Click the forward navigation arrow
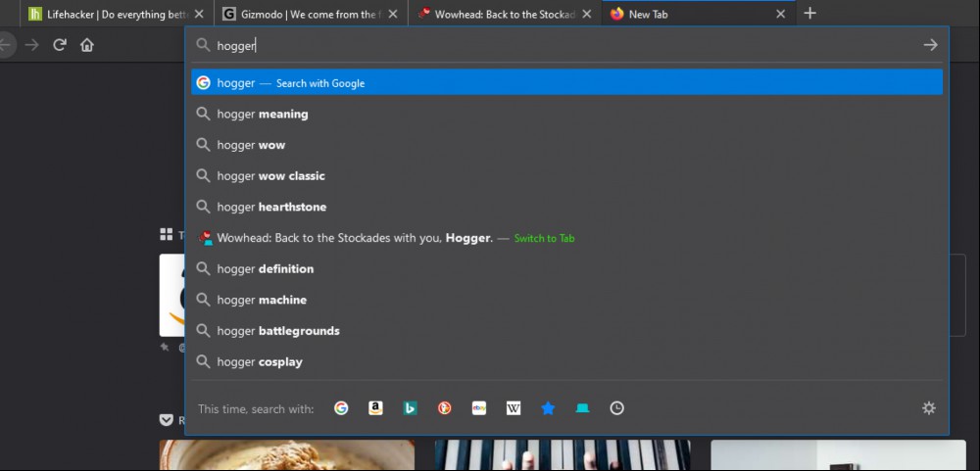 [x=32, y=45]
